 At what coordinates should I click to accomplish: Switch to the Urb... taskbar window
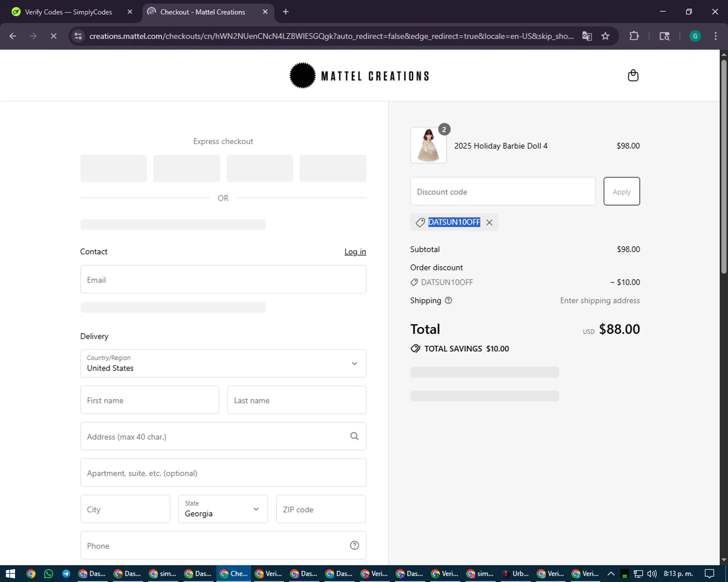point(515,574)
